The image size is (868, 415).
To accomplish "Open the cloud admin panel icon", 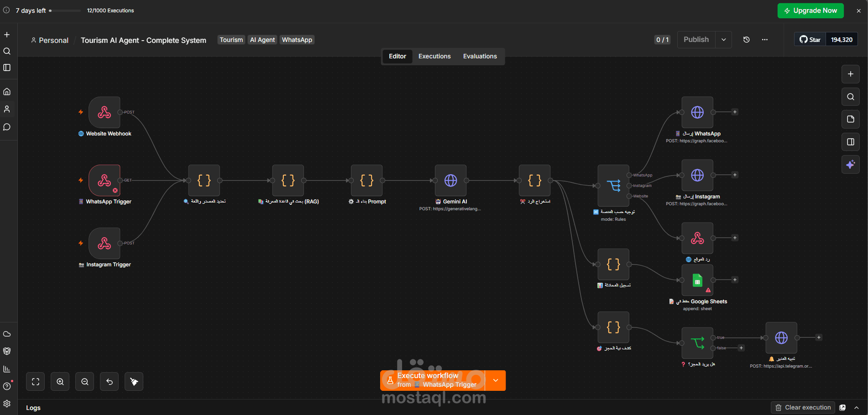I will 7,334.
